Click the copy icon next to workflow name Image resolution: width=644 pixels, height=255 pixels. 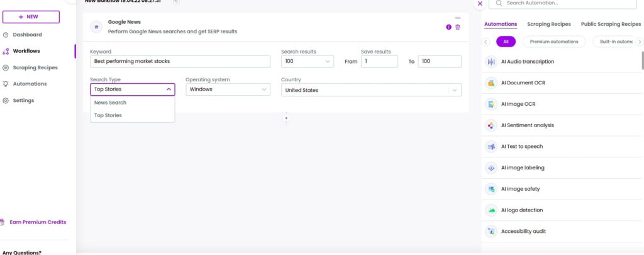pos(176,2)
